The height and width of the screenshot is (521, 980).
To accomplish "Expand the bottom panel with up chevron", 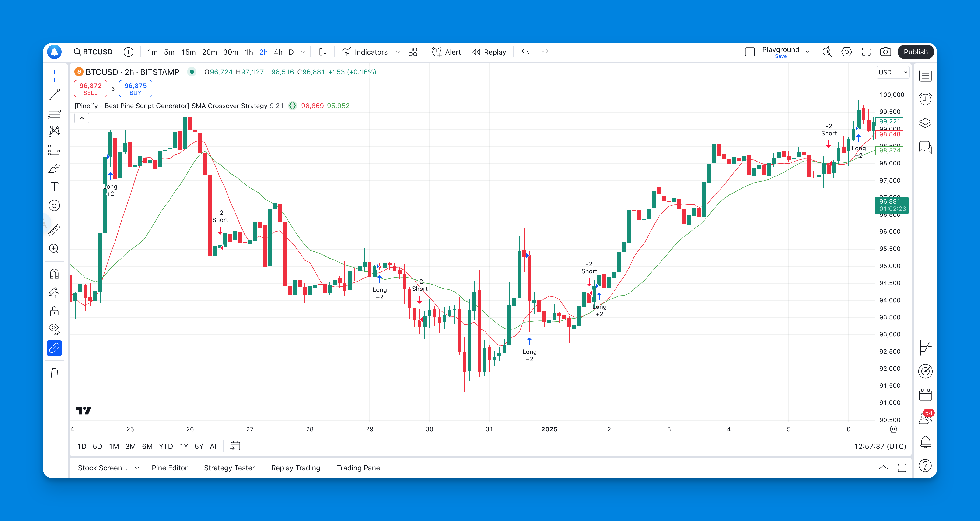I will click(x=883, y=468).
